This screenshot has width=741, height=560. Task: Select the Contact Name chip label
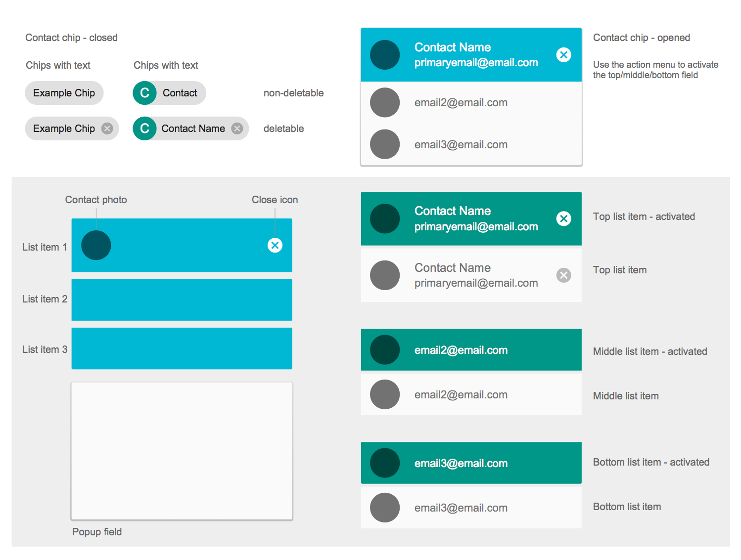pyautogui.click(x=193, y=129)
